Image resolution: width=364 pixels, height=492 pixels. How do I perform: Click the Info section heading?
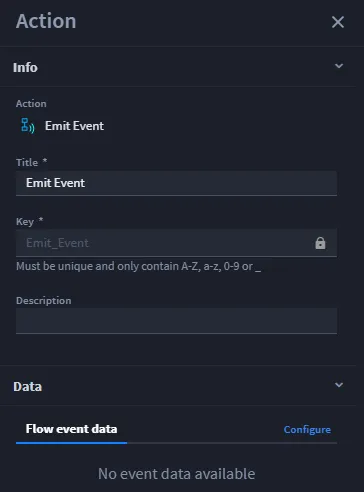coord(25,67)
